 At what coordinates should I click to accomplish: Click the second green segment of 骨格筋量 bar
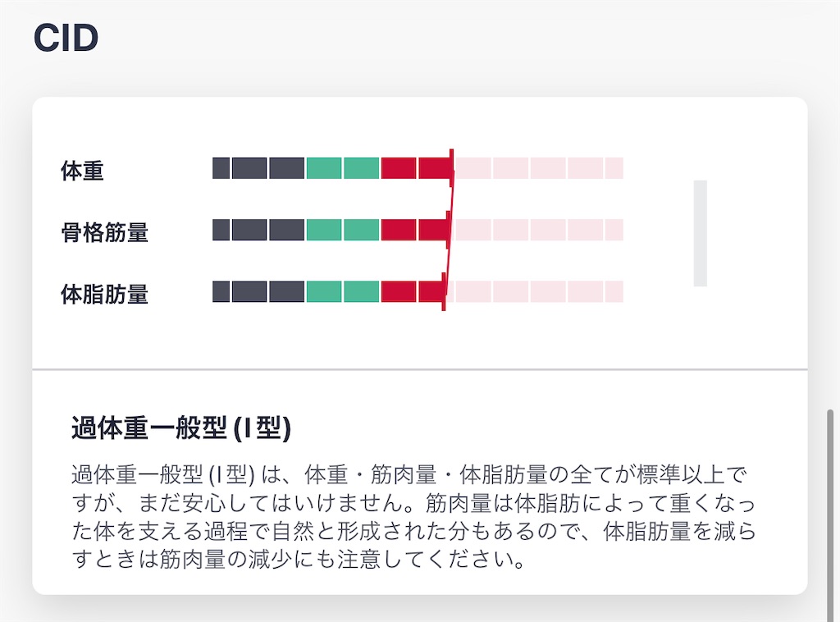(x=361, y=230)
